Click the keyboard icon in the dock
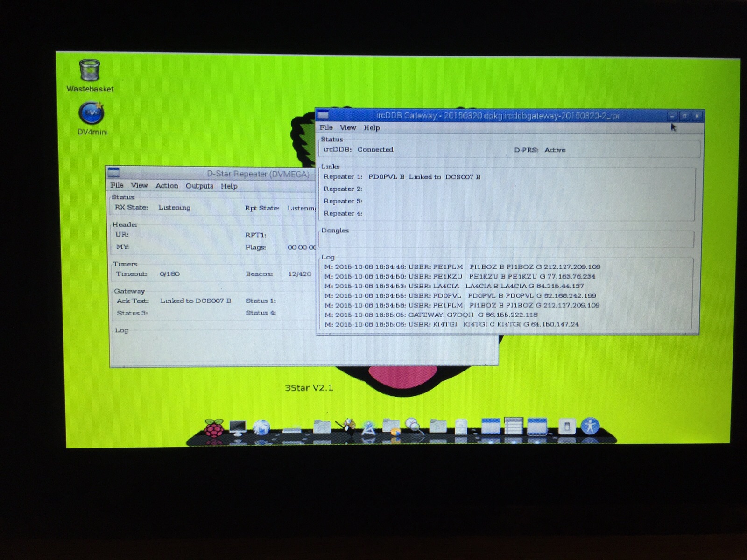The height and width of the screenshot is (560, 747). 292,429
